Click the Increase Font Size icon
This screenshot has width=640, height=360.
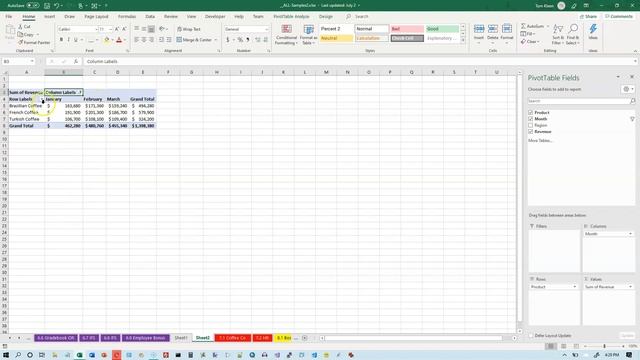tap(117, 29)
